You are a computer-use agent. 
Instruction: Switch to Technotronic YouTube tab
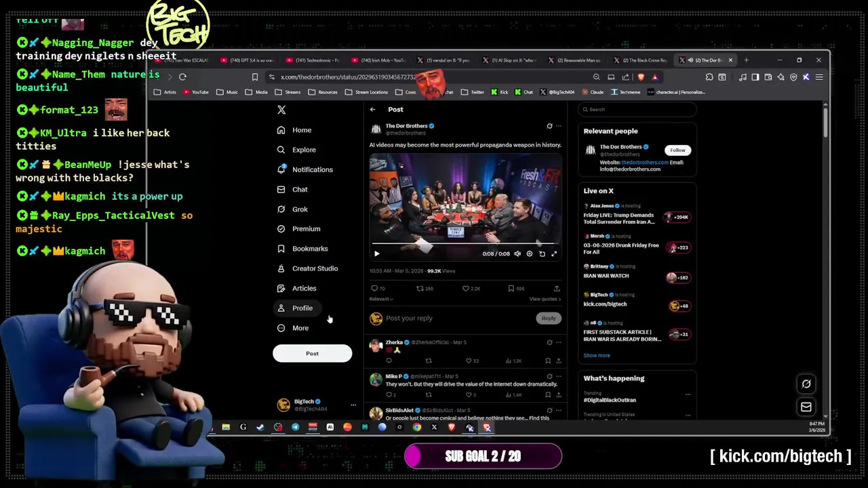tap(313, 60)
